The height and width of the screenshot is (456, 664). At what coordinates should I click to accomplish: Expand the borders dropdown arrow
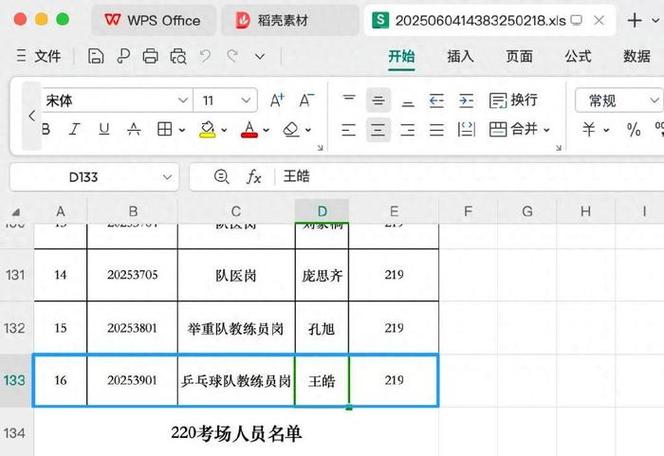182,130
